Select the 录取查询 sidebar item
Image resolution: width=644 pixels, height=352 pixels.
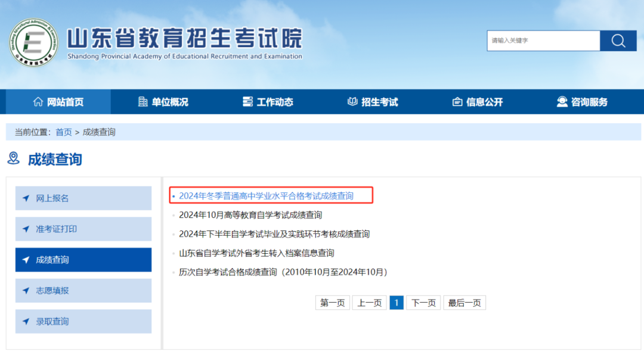[83, 322]
